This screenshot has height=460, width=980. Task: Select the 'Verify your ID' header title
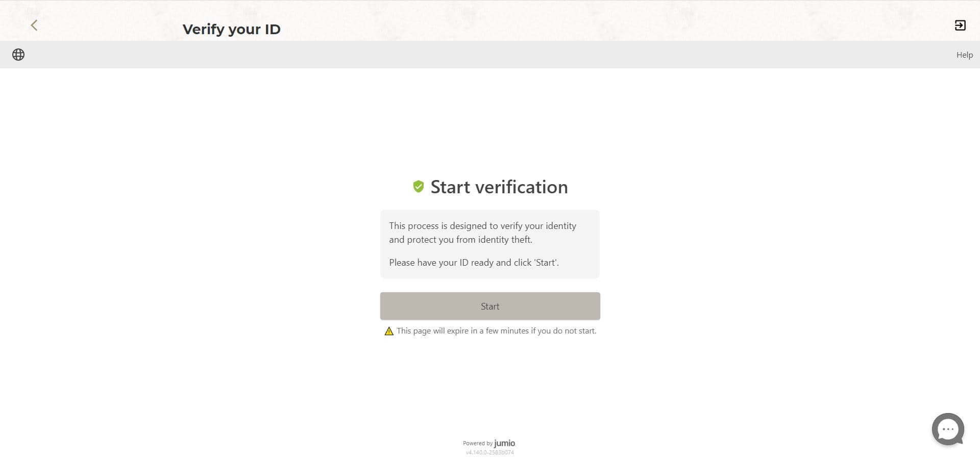(231, 29)
